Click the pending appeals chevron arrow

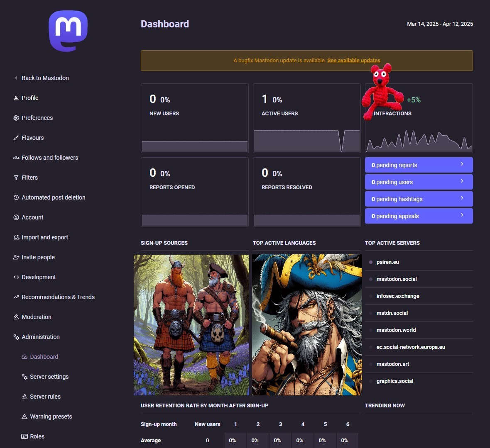[x=462, y=215]
